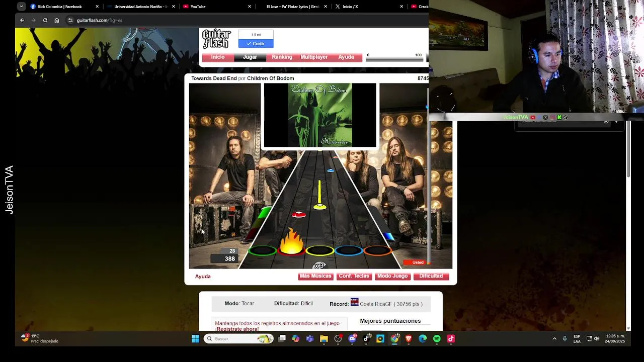Open the browser tab search dropdown
Screen dimensions: 644x362
coord(21,7)
